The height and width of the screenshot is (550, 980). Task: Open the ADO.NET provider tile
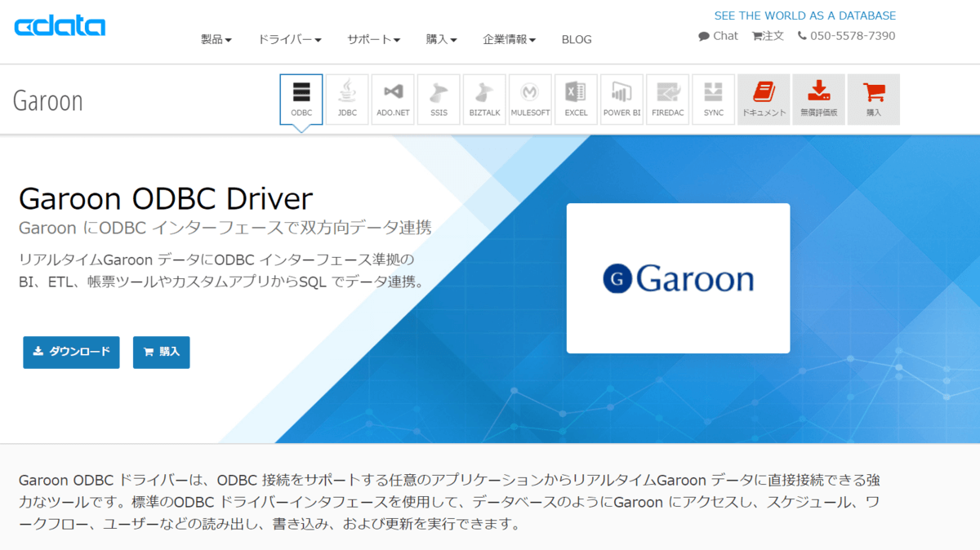click(393, 99)
